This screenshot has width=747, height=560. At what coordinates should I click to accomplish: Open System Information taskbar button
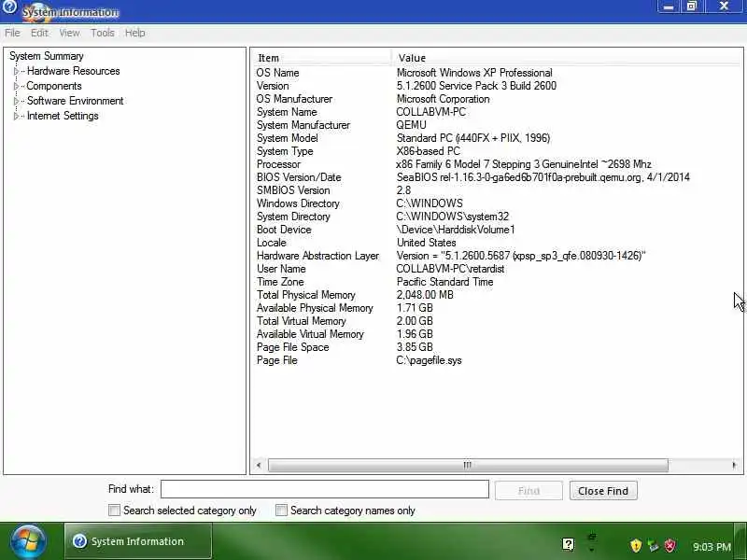coord(138,541)
